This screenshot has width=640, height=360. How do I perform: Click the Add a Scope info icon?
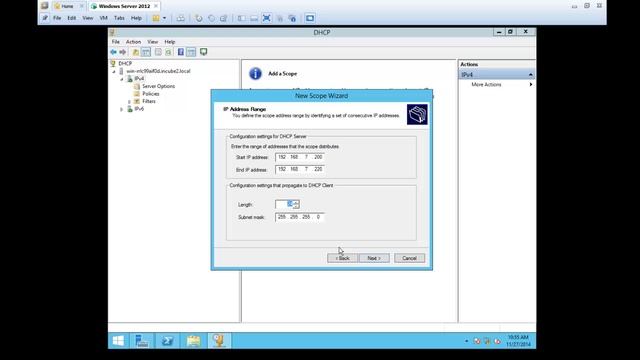(255, 74)
